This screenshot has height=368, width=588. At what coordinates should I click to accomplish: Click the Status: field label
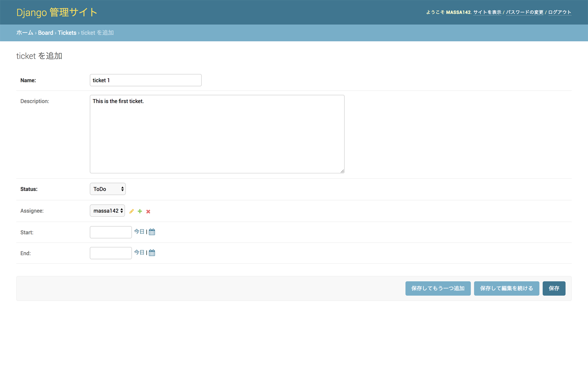pos(29,189)
